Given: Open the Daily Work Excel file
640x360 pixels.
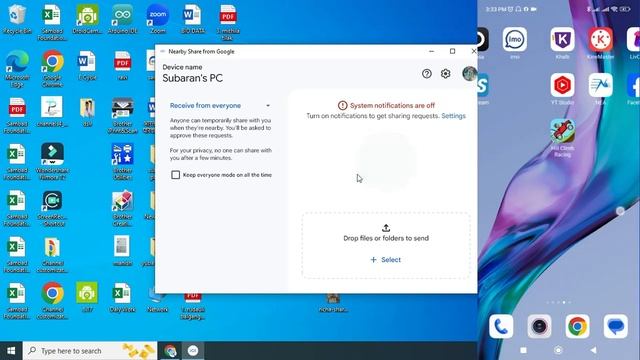Looking at the screenshot, I should [122, 298].
